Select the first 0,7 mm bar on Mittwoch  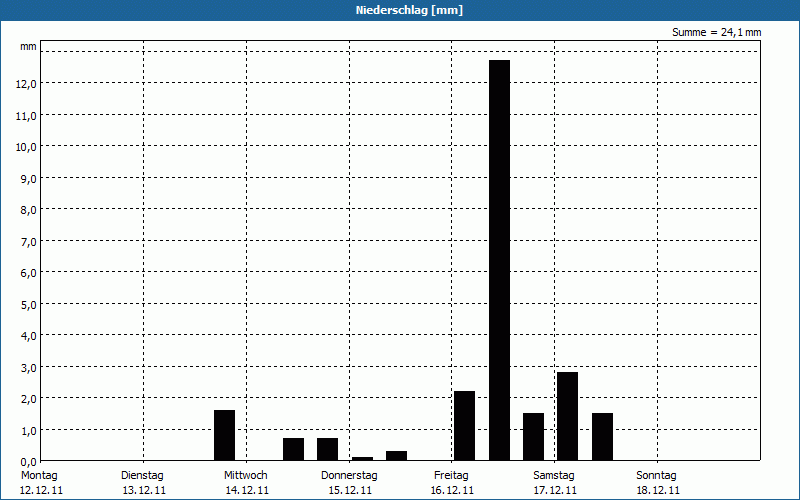293,449
